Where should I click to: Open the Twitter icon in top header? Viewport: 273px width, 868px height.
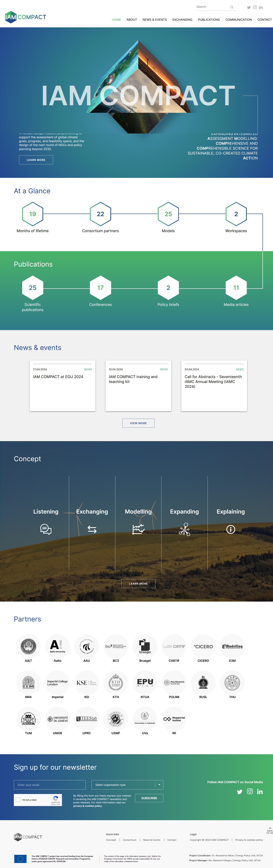pos(249,7)
